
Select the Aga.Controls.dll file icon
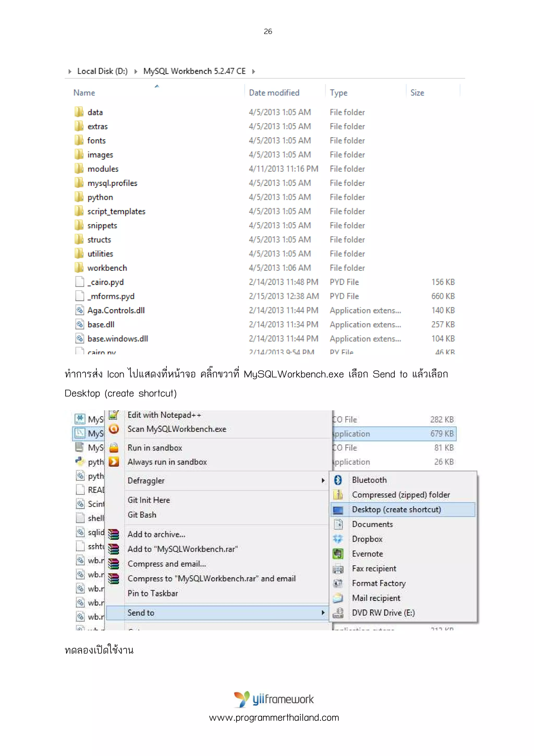tap(80, 310)
